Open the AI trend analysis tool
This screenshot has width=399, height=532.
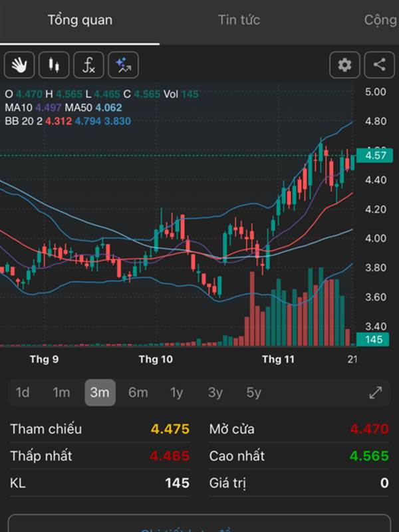point(123,65)
